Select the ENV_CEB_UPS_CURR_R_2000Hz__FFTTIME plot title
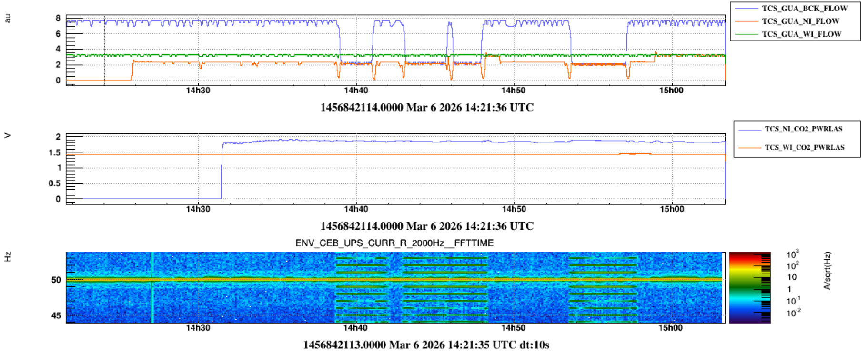 [x=394, y=243]
